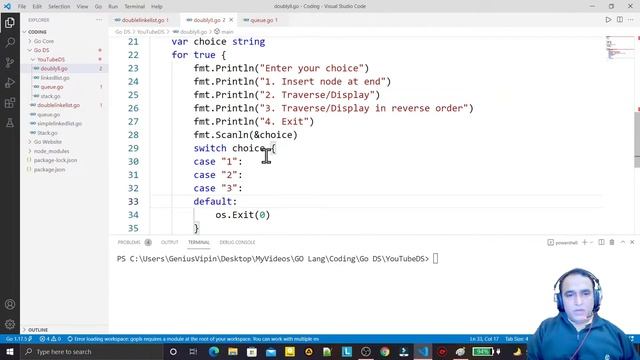Viewport: 640px width, 360px height.
Task: Click the powershell terminal label
Action: click(x=562, y=242)
